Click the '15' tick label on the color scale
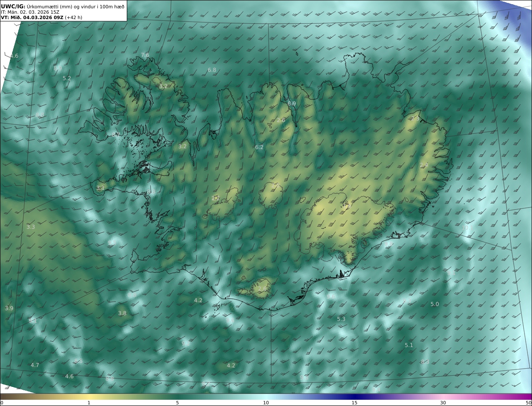Image resolution: width=532 pixels, height=406 pixels. tap(355, 403)
